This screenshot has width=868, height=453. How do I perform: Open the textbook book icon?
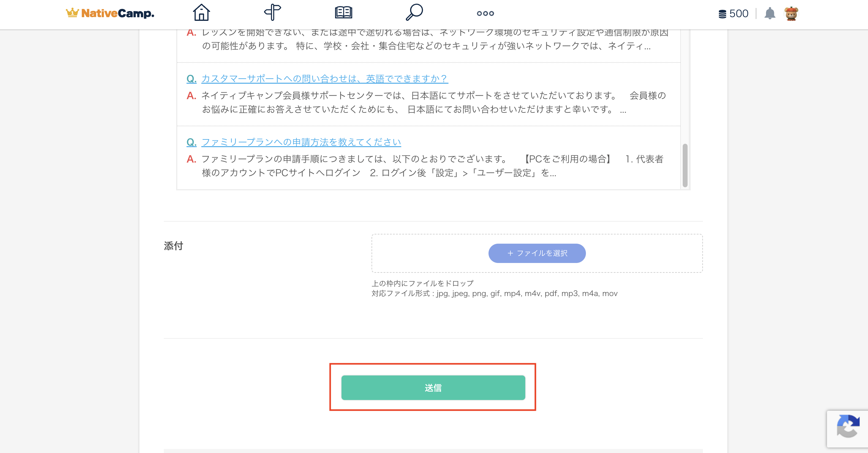point(343,13)
